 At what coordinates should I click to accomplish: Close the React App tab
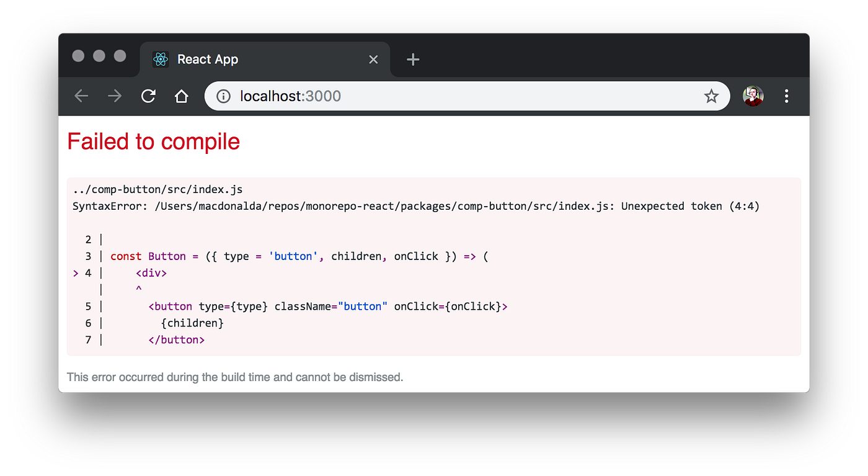(373, 59)
